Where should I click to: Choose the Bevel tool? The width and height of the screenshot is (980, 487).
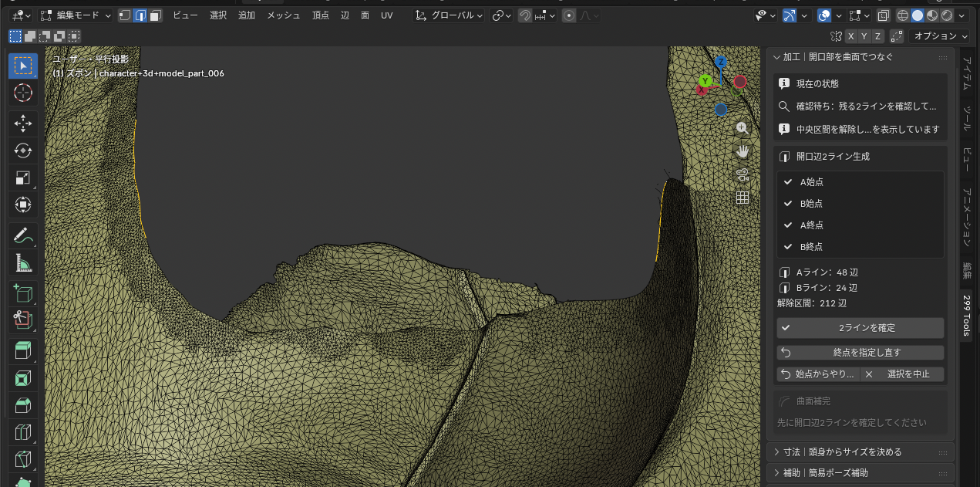click(x=23, y=406)
